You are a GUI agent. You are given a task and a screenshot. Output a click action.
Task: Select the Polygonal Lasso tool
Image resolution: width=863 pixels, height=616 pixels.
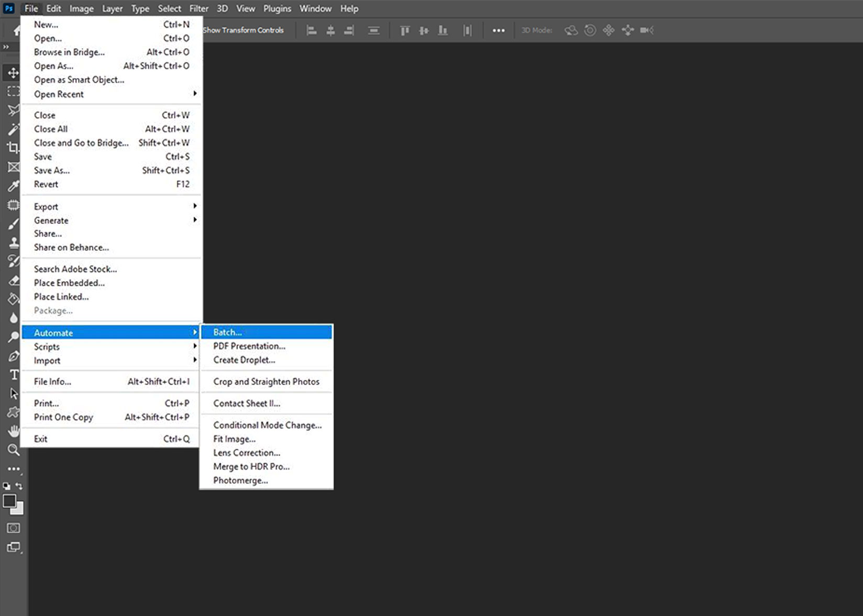13,110
